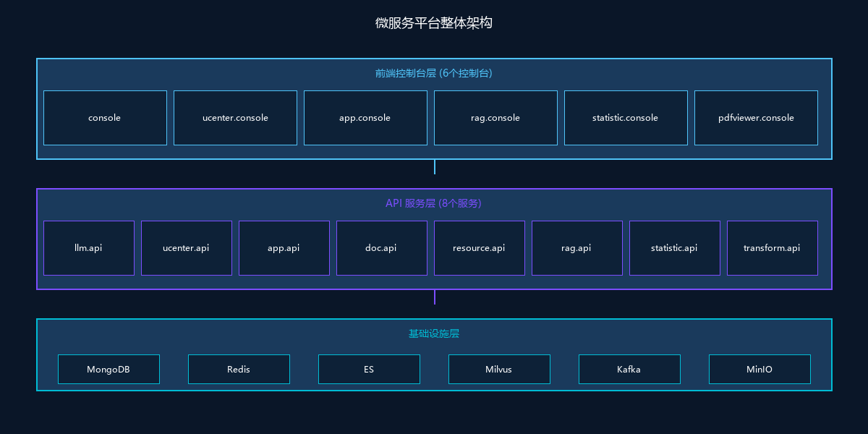The height and width of the screenshot is (434, 868).
Task: Select the ucenter.api service box
Action: click(x=187, y=248)
